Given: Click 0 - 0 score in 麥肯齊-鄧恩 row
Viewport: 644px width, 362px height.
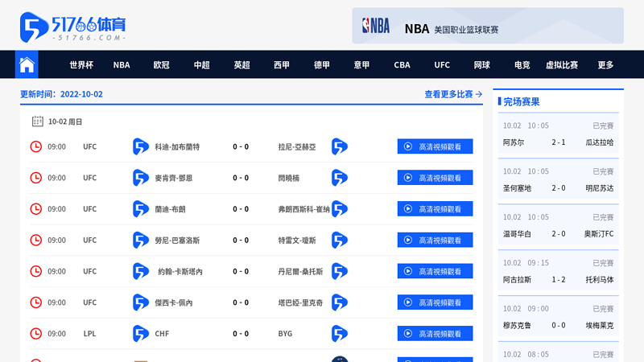Looking at the screenshot, I should click(x=241, y=178).
